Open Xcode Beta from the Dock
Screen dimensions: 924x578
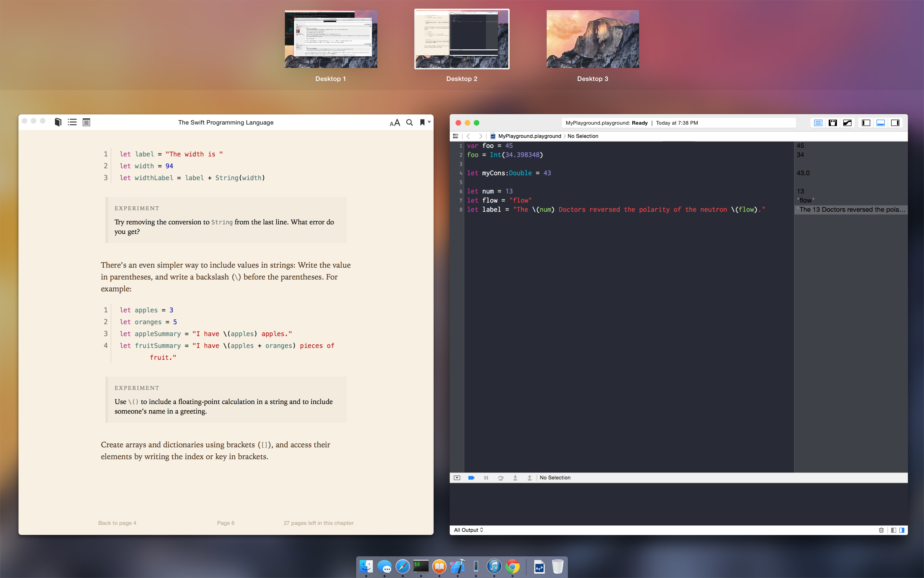[457, 566]
